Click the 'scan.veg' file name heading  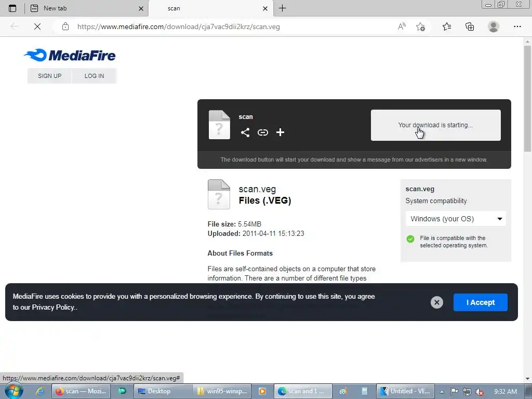pos(257,189)
